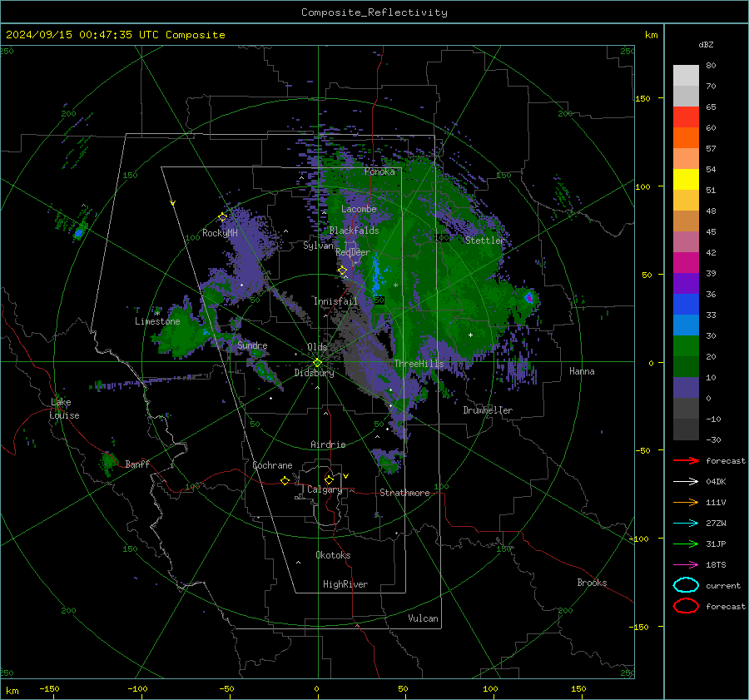Click the RockyMH label
Screen dimensions: 749x700
tap(220, 233)
